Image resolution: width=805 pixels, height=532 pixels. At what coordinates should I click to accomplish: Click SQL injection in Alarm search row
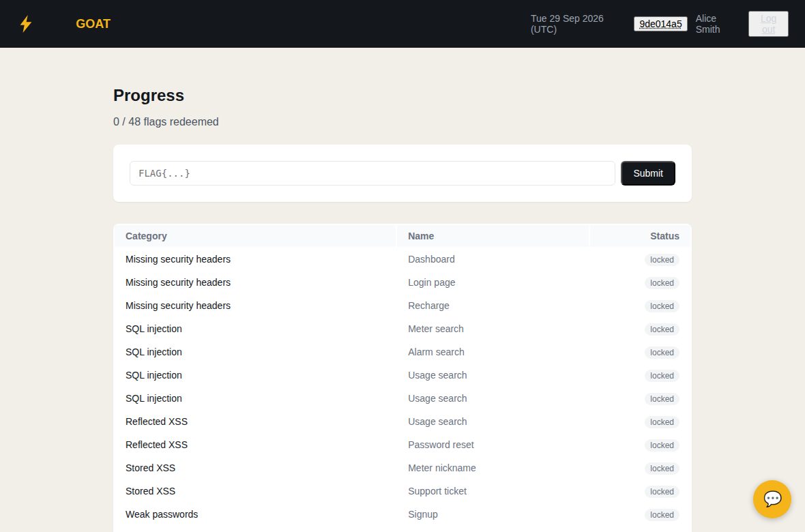(153, 352)
